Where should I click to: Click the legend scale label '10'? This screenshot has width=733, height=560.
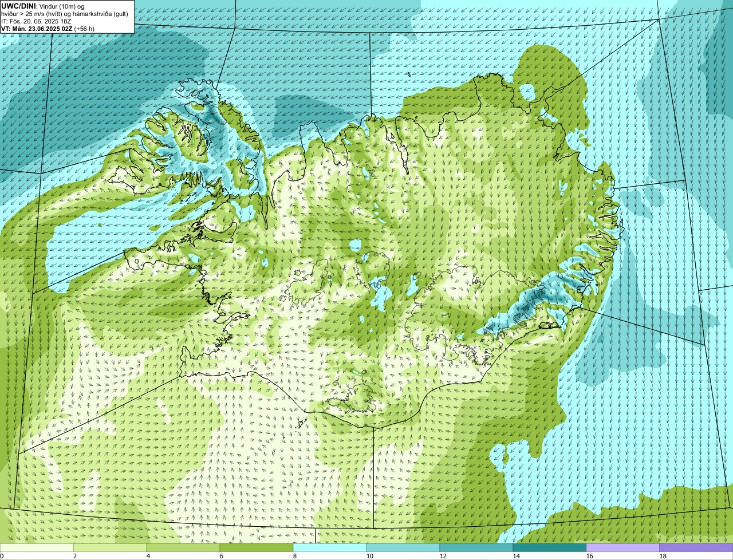click(x=370, y=556)
